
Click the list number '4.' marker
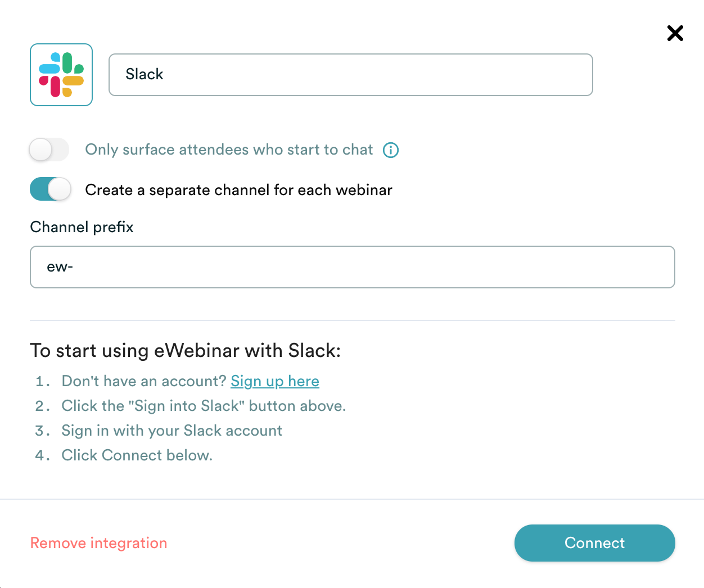pyautogui.click(x=42, y=456)
